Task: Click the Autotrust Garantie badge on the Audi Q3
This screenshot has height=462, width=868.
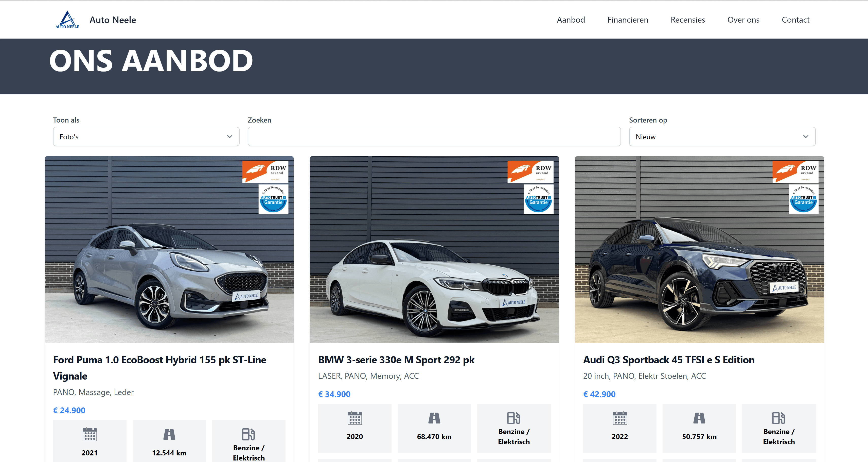Action: tap(803, 199)
